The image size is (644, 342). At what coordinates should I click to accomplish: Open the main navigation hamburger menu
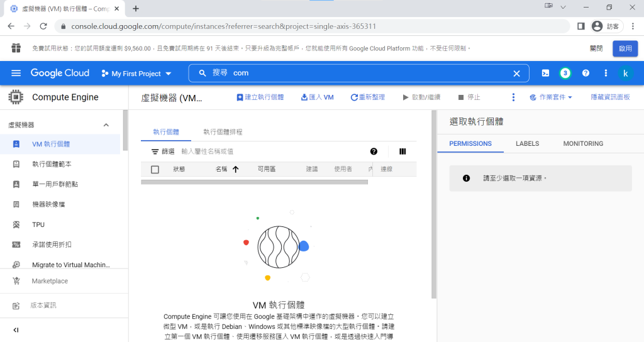16,73
